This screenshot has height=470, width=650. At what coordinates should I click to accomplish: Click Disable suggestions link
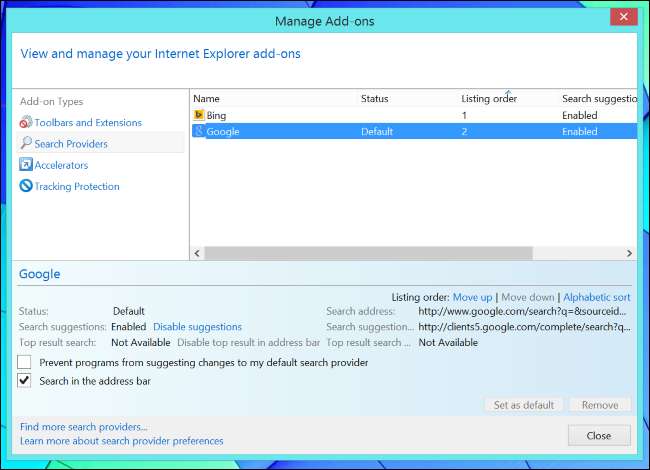(x=197, y=327)
